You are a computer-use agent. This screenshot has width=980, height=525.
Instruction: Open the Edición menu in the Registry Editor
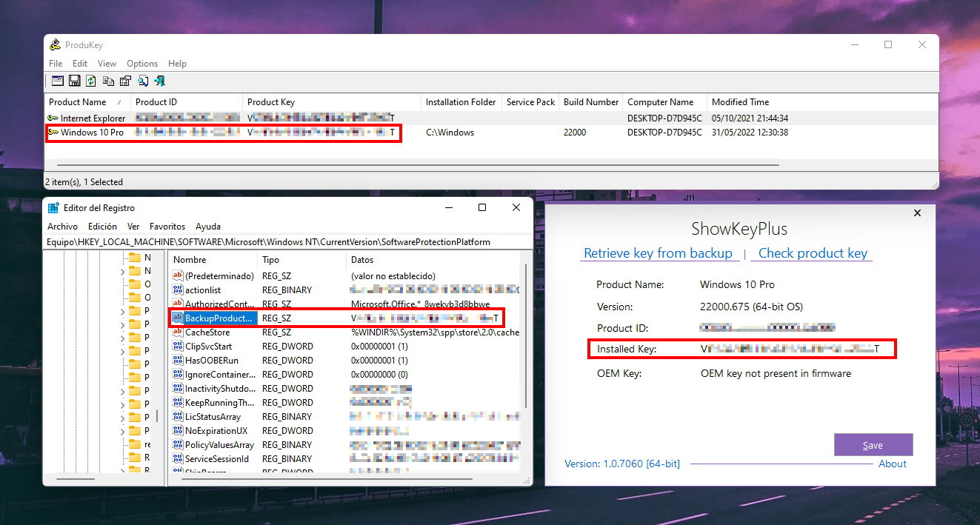[102, 227]
